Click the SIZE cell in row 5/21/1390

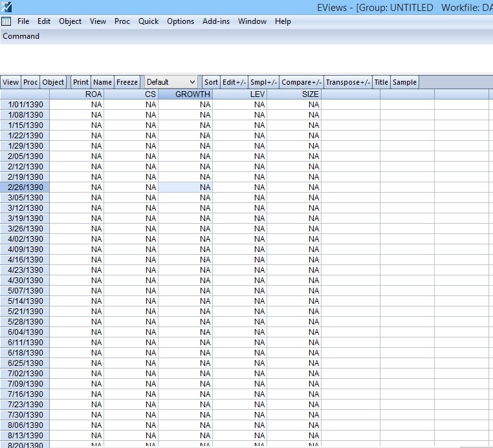(x=294, y=312)
